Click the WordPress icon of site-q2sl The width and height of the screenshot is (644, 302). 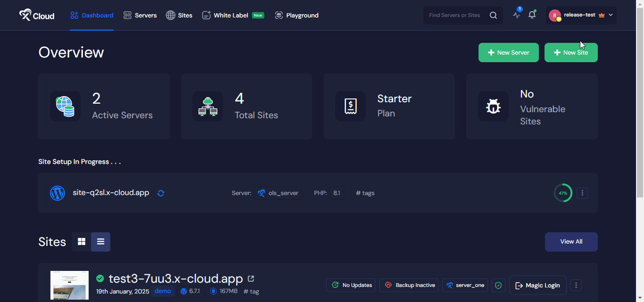pos(58,193)
